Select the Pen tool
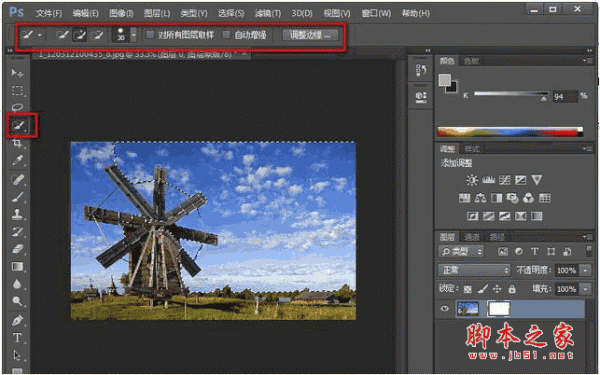 17,320
